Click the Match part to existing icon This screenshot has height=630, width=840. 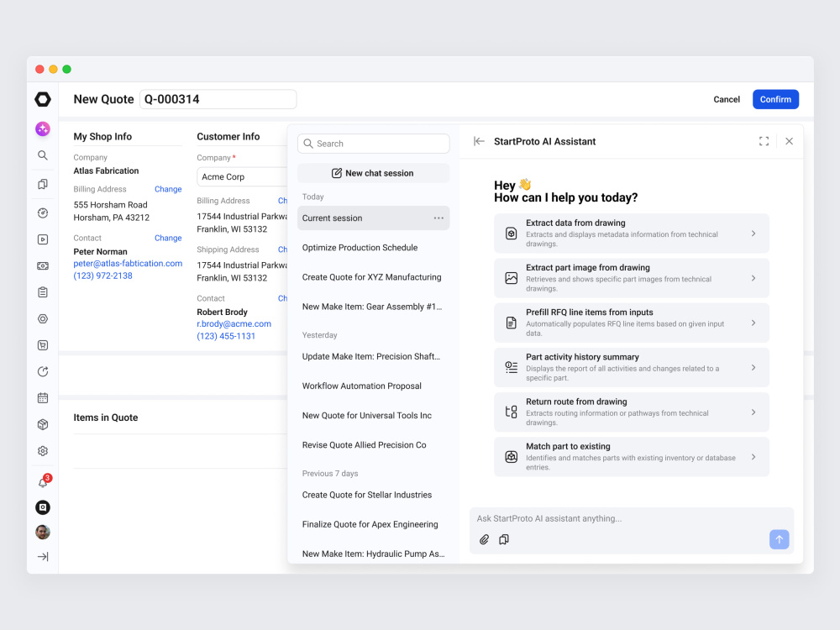511,457
